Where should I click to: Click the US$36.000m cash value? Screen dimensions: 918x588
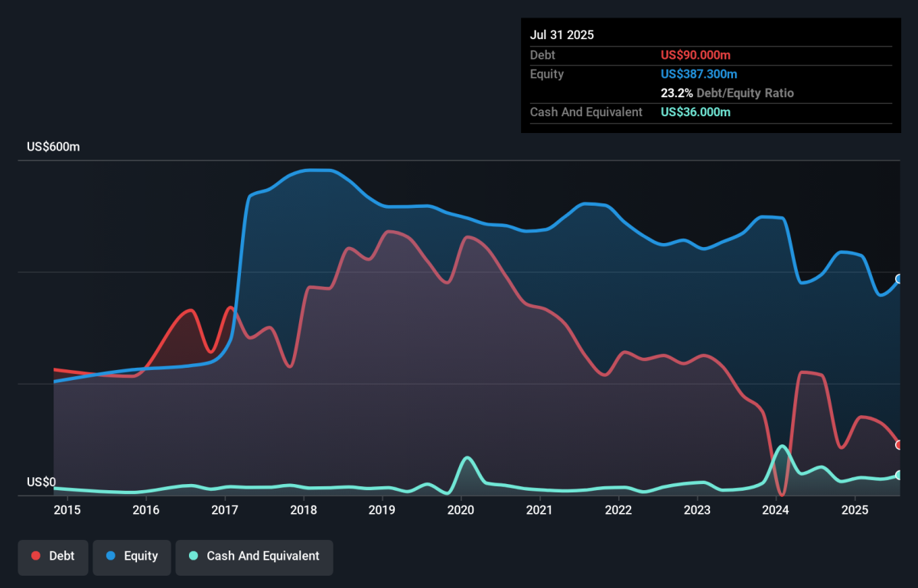tap(695, 112)
